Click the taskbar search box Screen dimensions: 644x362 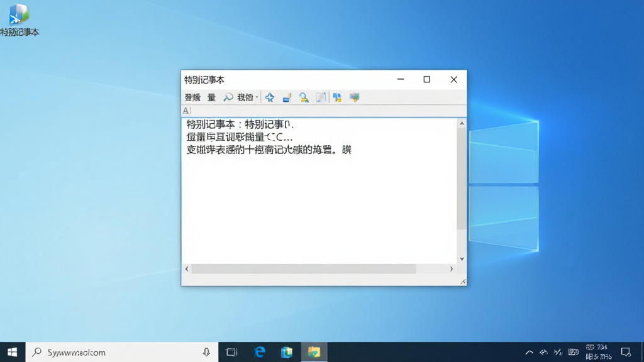click(122, 352)
